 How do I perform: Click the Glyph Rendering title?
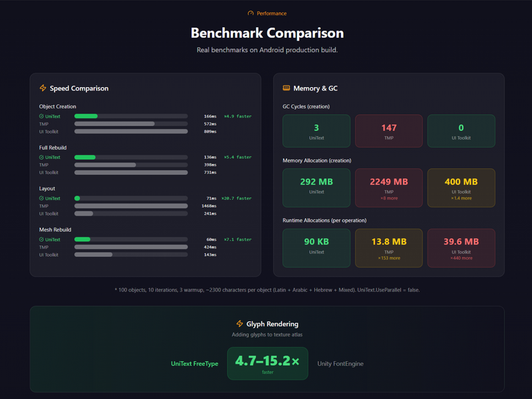pos(272,324)
